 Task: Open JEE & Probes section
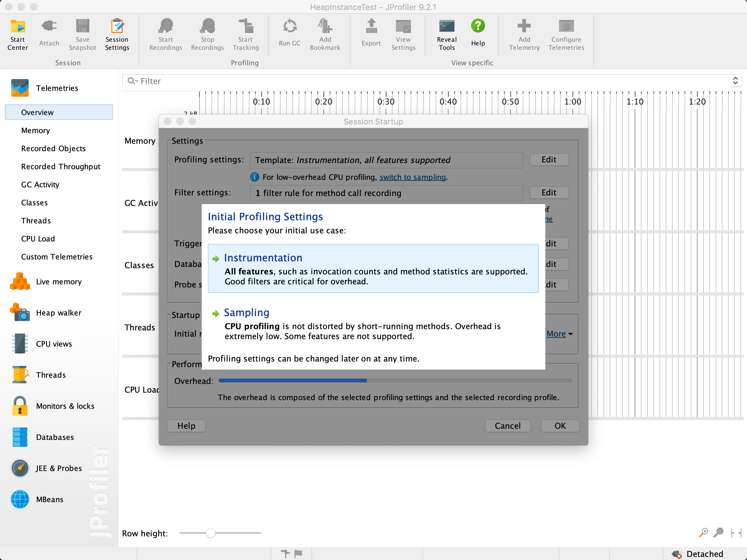point(47,468)
